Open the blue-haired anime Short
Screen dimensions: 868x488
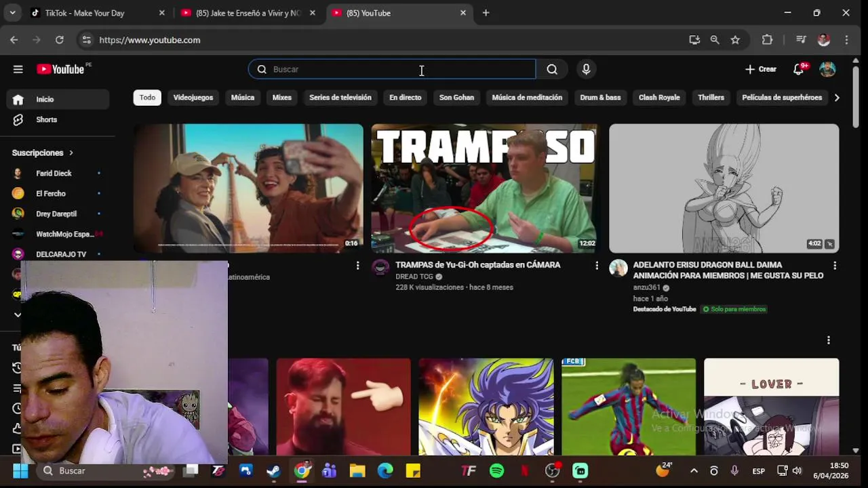tap(486, 407)
